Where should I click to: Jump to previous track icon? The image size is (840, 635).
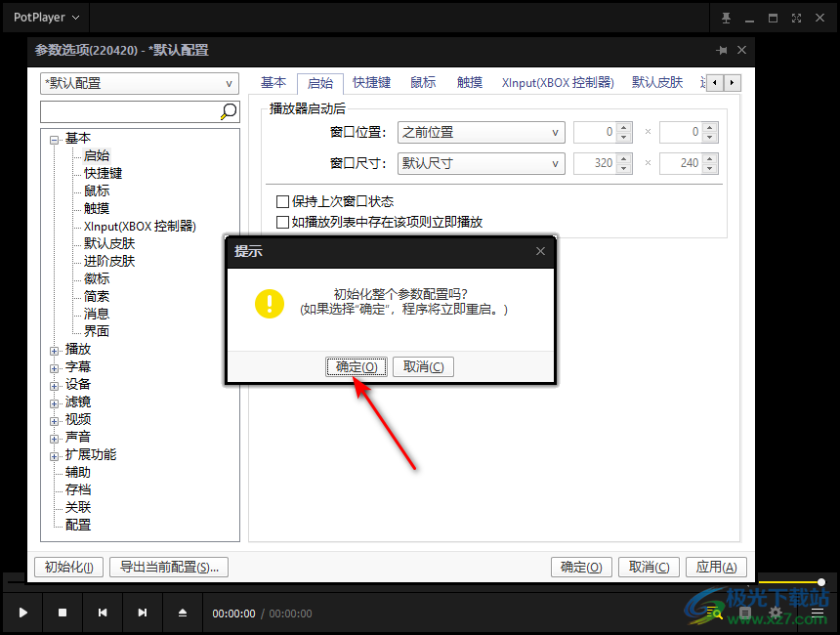(103, 613)
